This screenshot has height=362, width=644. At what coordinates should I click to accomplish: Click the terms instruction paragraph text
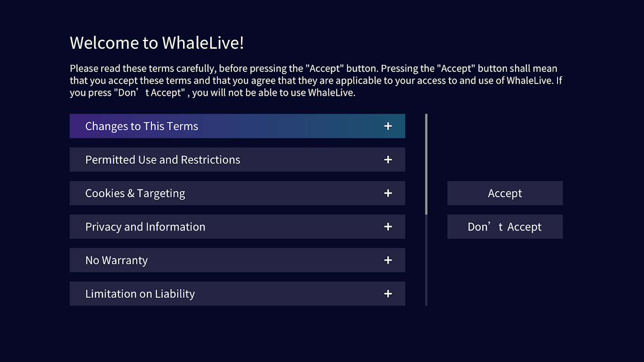(x=316, y=81)
